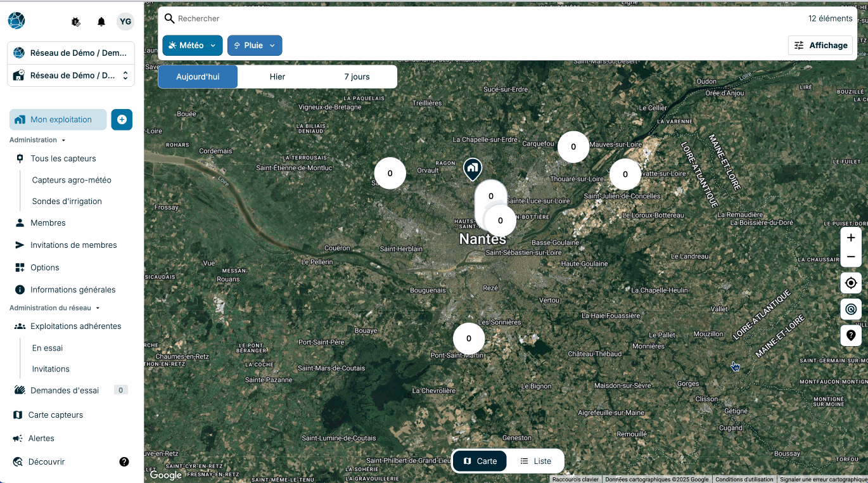
Task: Click the farm home marker on the map
Action: click(472, 169)
